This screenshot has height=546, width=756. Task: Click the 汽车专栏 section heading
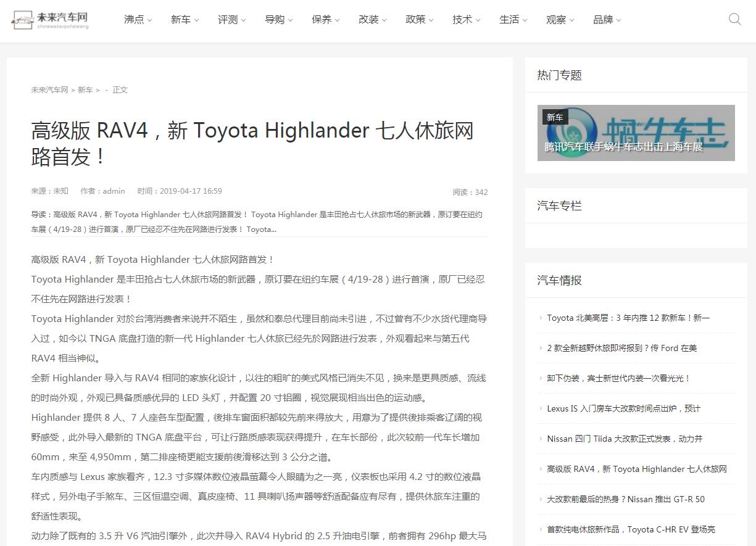coord(559,205)
